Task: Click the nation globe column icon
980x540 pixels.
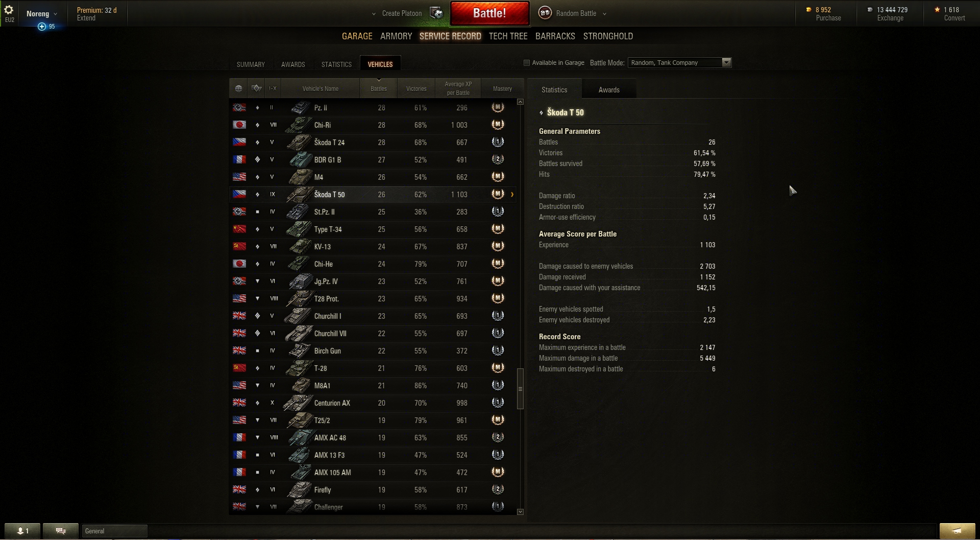Action: [238, 88]
